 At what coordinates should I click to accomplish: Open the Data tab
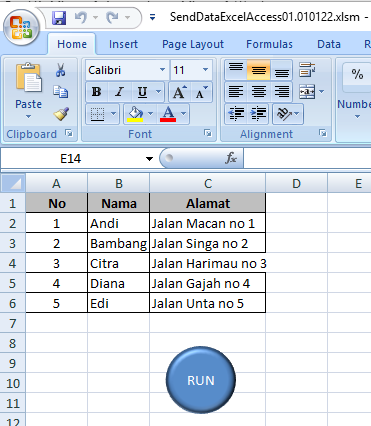point(329,44)
